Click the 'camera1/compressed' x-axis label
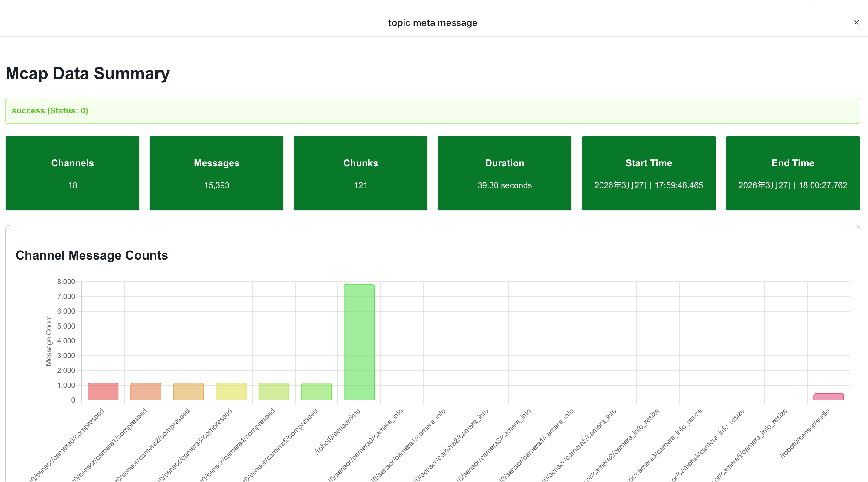 tap(110, 444)
